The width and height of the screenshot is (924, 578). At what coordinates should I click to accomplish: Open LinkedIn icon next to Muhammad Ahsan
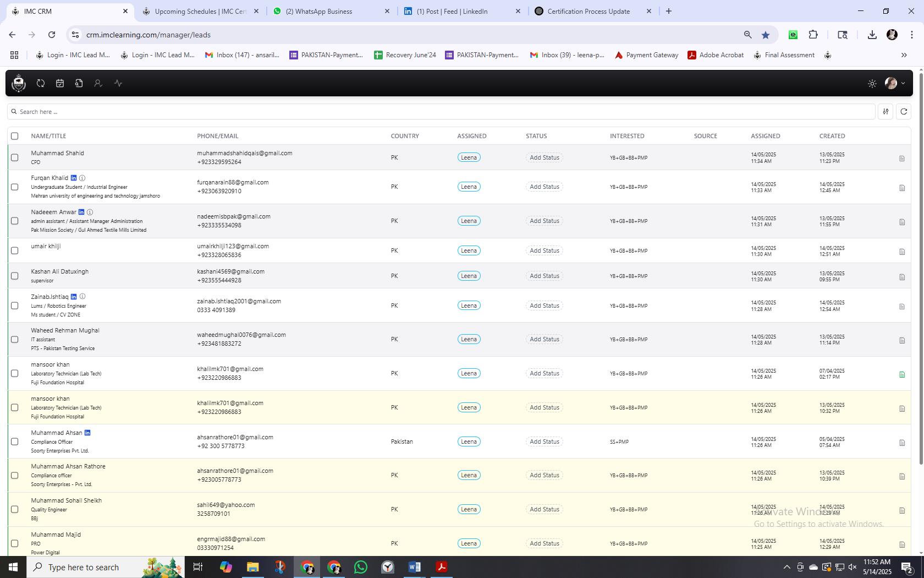point(87,433)
